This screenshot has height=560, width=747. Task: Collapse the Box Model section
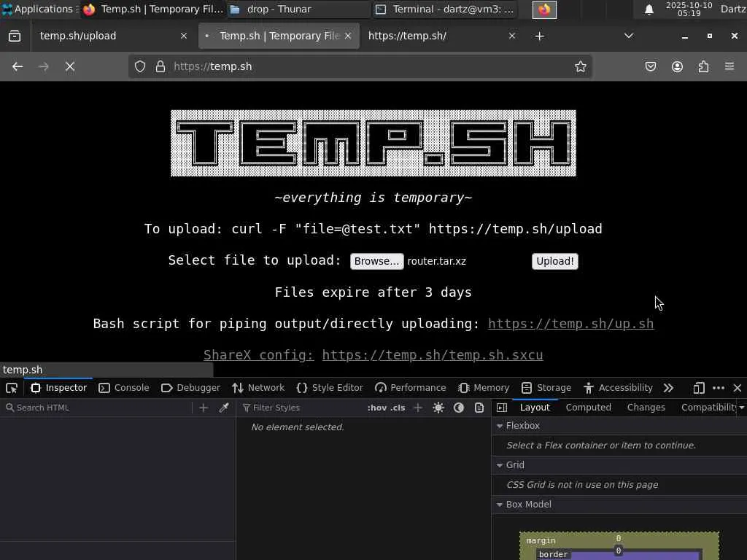(x=500, y=505)
